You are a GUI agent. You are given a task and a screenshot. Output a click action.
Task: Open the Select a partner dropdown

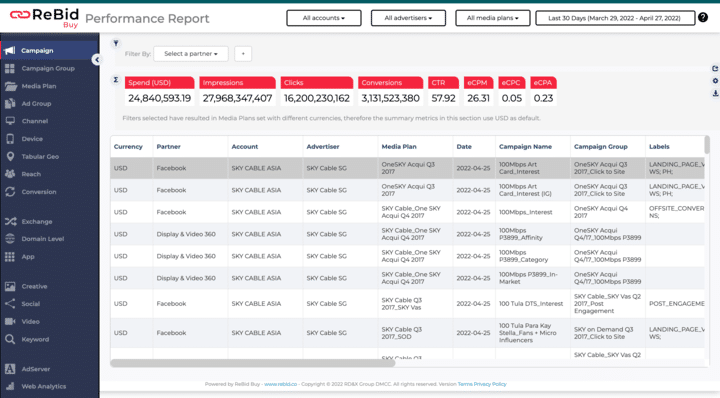(x=191, y=54)
